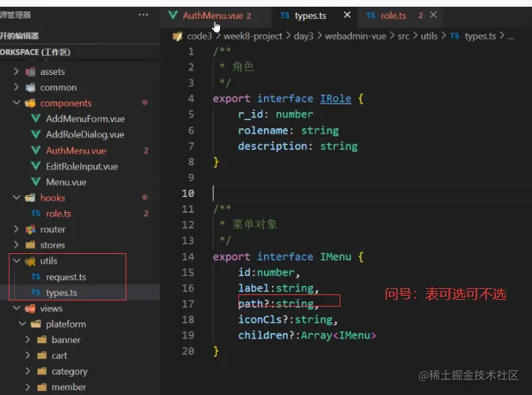Open AuthMenu.vue from the file tree
The width and height of the screenshot is (532, 395).
click(76, 151)
